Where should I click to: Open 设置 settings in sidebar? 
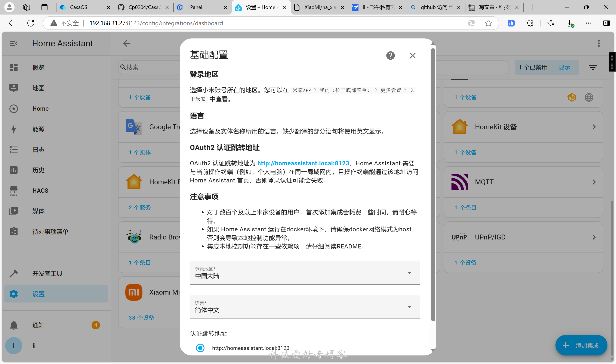[56, 294]
